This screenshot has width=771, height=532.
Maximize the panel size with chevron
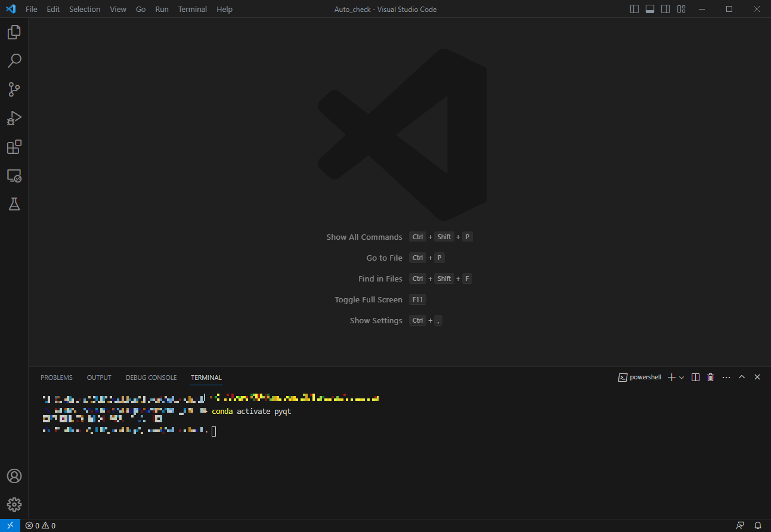(742, 377)
